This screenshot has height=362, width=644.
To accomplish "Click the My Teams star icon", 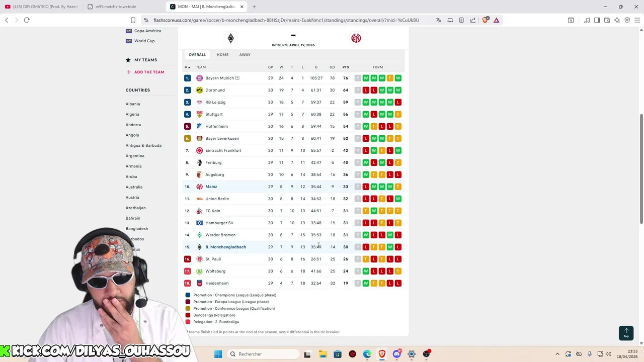I will coord(128,60).
